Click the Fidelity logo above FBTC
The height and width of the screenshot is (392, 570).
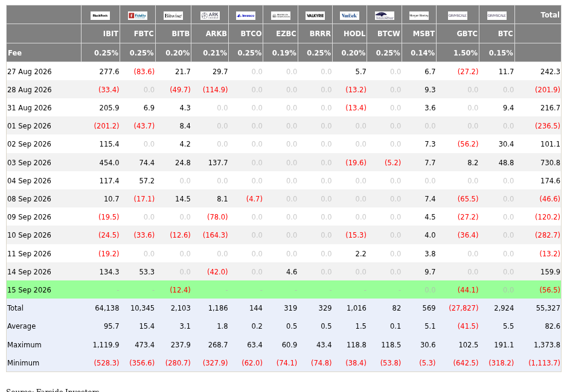click(138, 16)
